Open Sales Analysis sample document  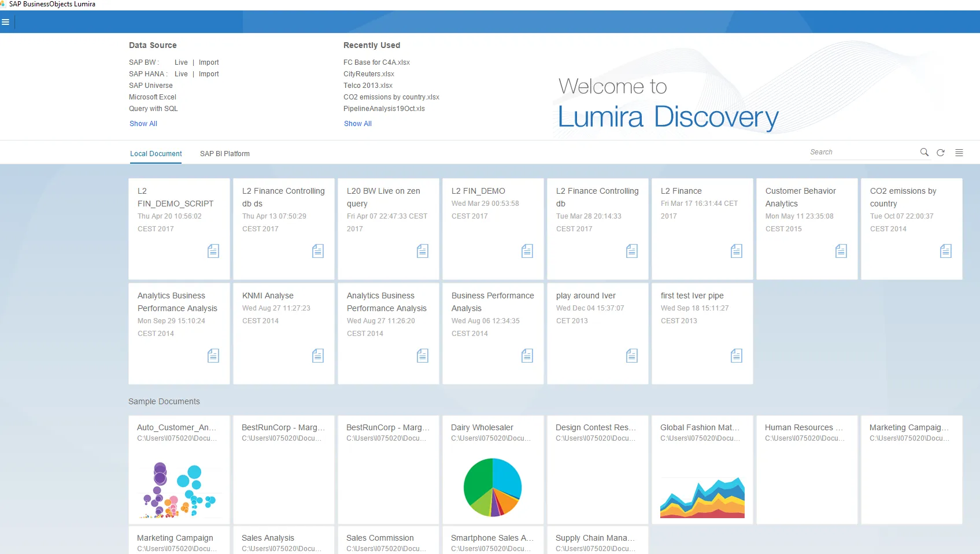click(283, 540)
